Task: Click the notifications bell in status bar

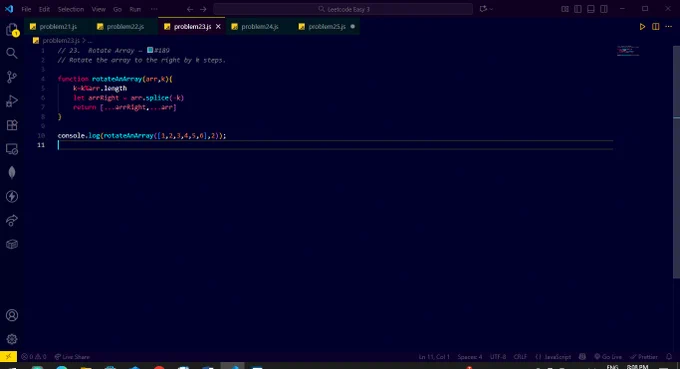Action: (669, 356)
